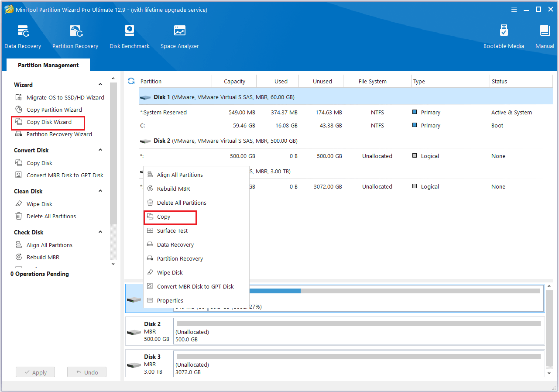Image resolution: width=559 pixels, height=392 pixels.
Task: Select Wipe Disk in sidebar
Action: (x=34, y=204)
